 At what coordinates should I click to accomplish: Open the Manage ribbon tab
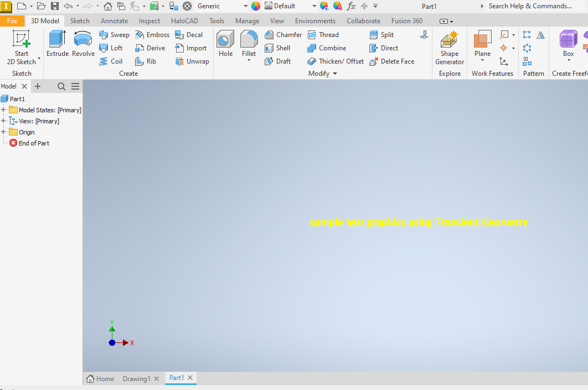(x=247, y=20)
